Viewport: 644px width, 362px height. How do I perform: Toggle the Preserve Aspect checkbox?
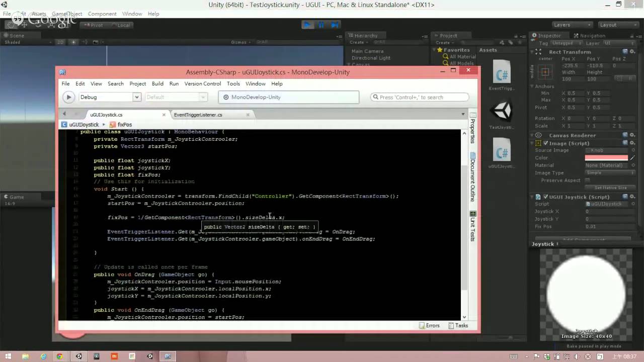click(x=587, y=180)
